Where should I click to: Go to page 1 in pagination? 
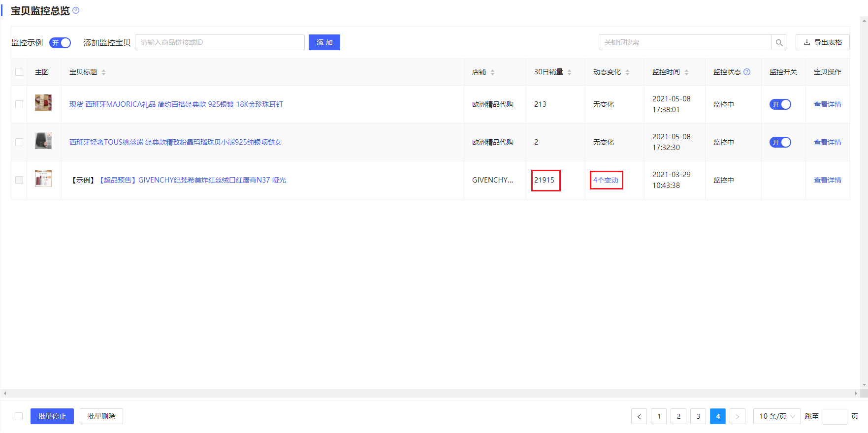[x=658, y=416]
